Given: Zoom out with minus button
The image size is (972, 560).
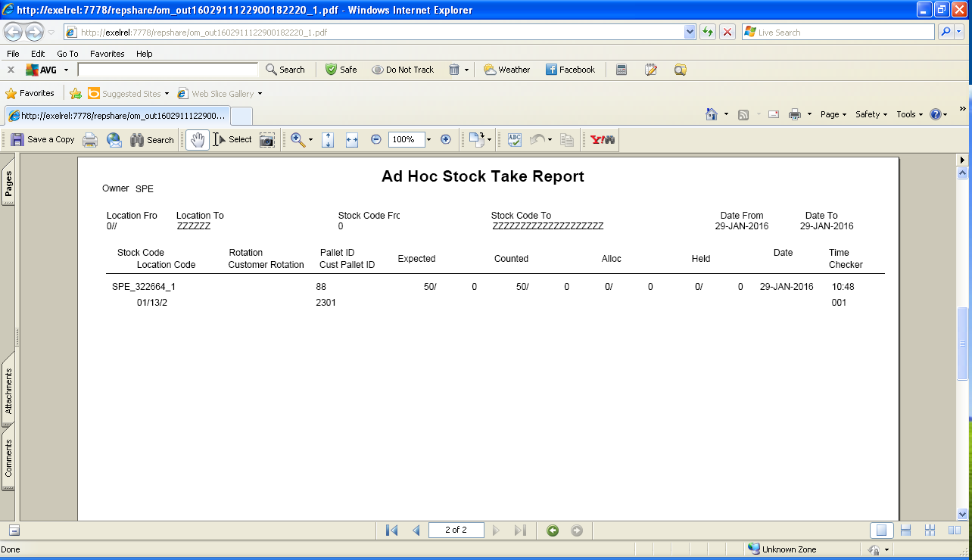Looking at the screenshot, I should click(x=376, y=140).
